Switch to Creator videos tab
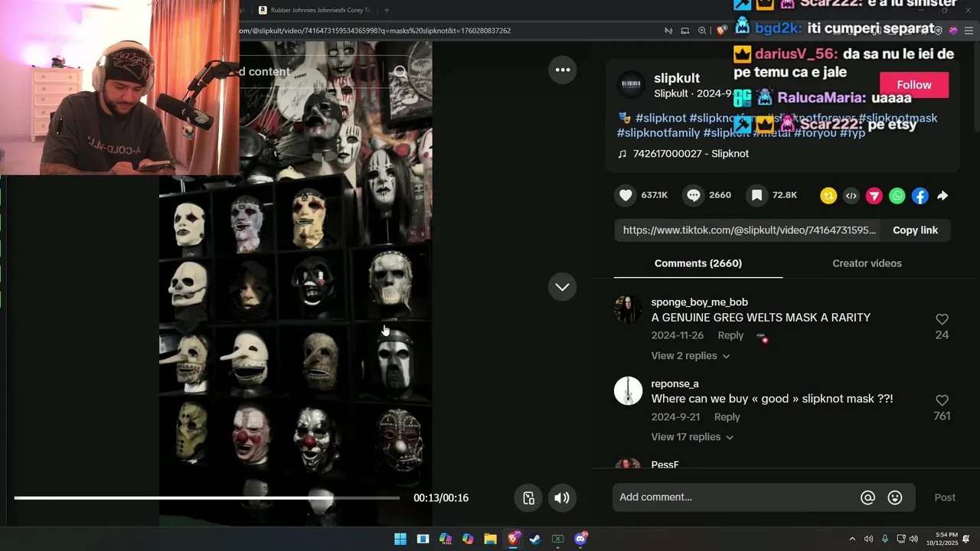The height and width of the screenshot is (551, 980). [867, 263]
